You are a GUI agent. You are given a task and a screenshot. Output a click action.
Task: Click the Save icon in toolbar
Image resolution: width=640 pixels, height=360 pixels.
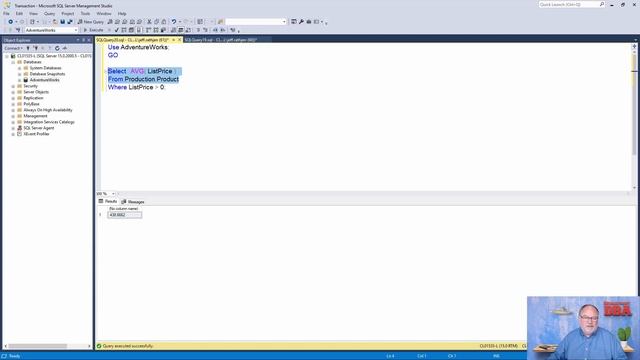(x=62, y=22)
